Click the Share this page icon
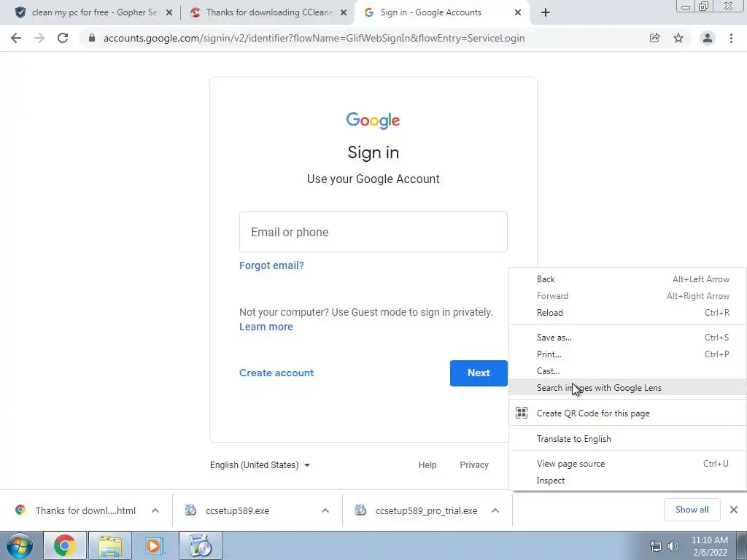This screenshot has width=747, height=560. [x=655, y=38]
